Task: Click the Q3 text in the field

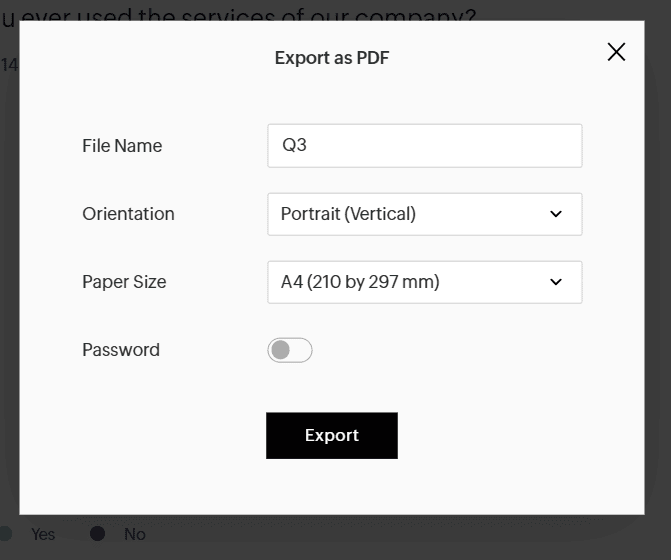Action: pos(294,146)
